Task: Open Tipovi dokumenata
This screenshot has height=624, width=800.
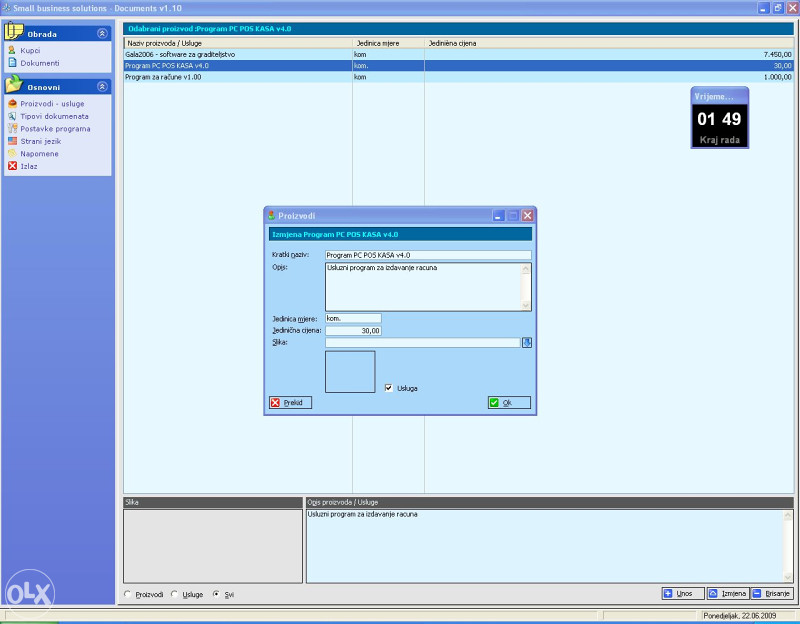Action: click(54, 116)
